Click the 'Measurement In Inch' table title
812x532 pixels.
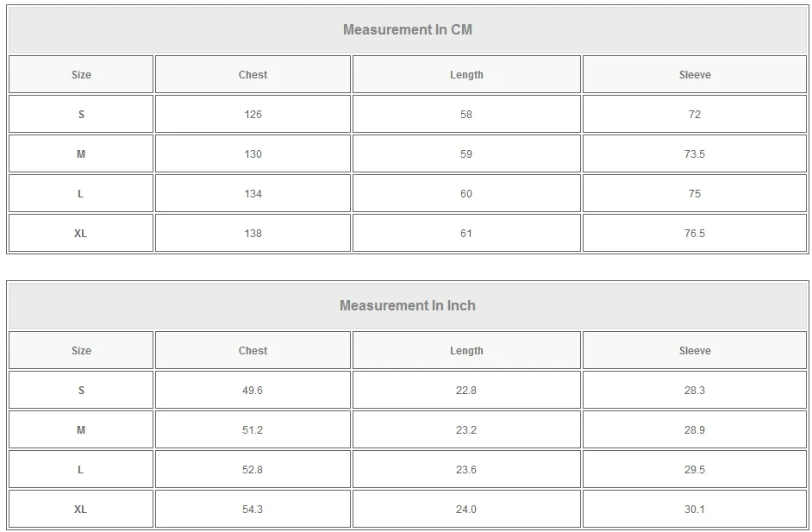coord(408,306)
